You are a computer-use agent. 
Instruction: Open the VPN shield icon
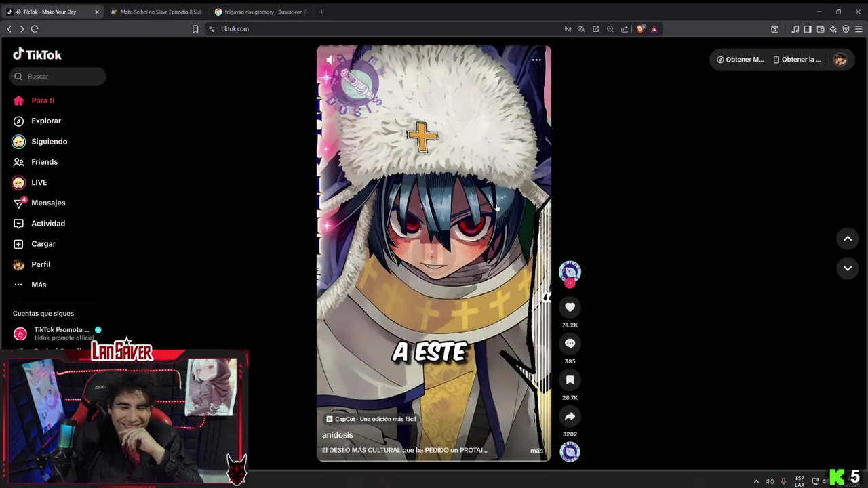(x=846, y=29)
